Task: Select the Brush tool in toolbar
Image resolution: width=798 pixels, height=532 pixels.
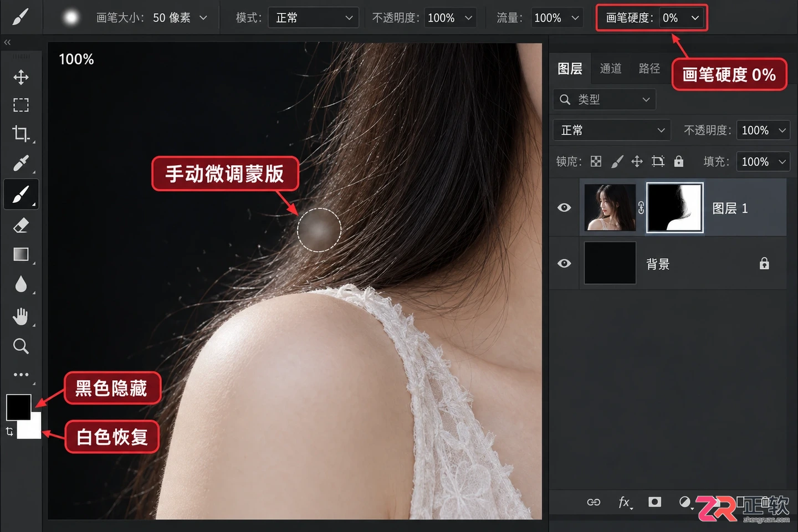Action: (21, 195)
